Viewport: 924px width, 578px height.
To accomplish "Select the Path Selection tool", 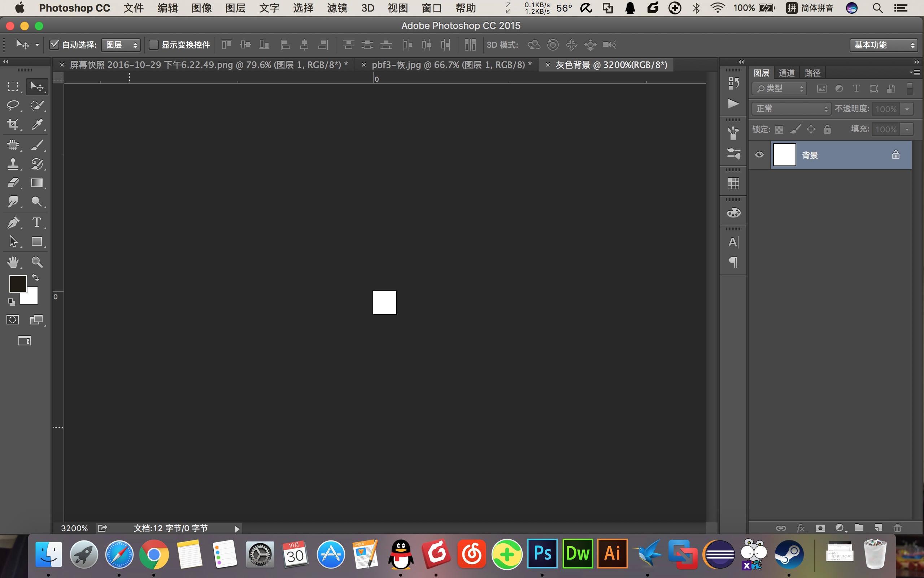I will pyautogui.click(x=13, y=241).
